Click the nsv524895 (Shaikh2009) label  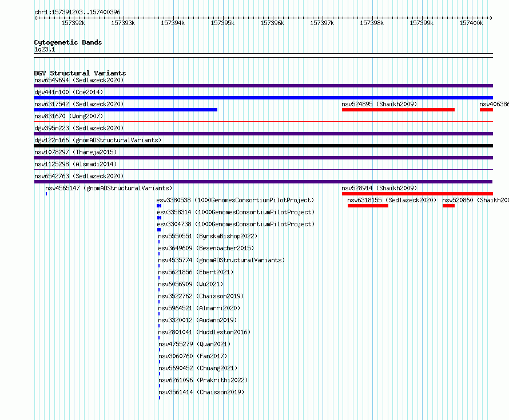(379, 104)
